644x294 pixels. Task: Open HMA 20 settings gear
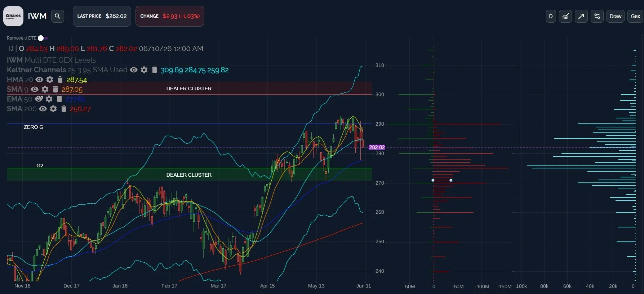(50, 80)
